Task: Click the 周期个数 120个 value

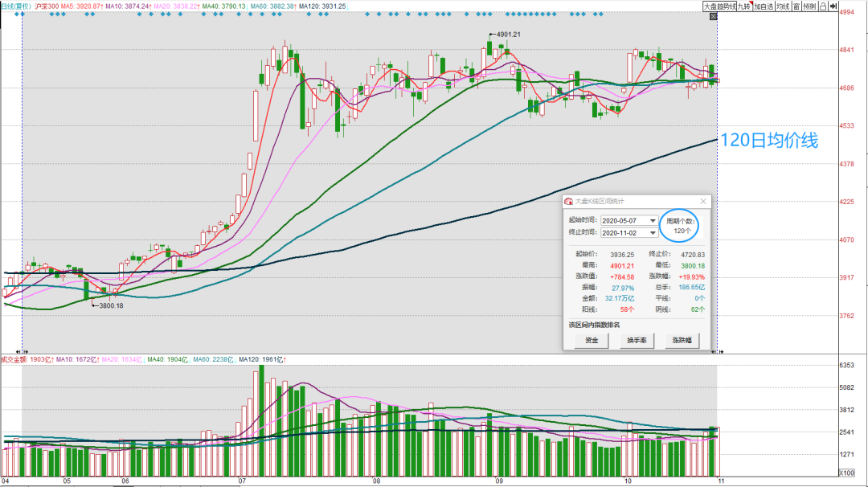Action: click(682, 231)
